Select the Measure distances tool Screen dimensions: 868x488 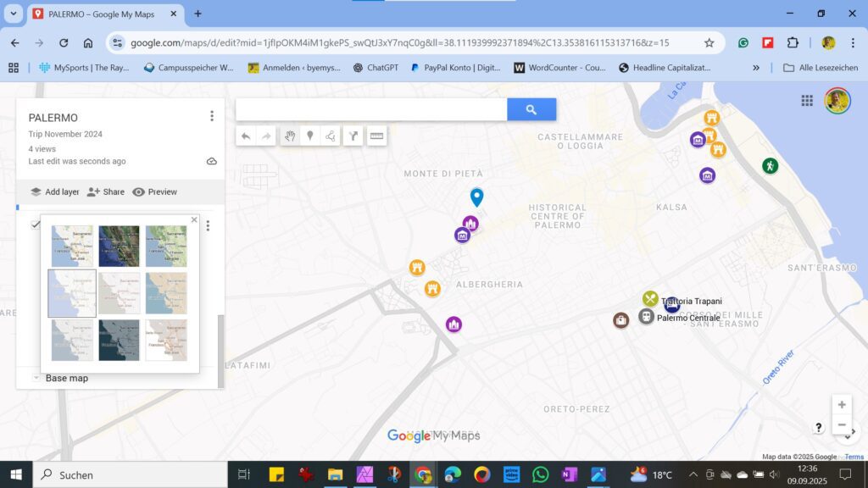coord(376,136)
